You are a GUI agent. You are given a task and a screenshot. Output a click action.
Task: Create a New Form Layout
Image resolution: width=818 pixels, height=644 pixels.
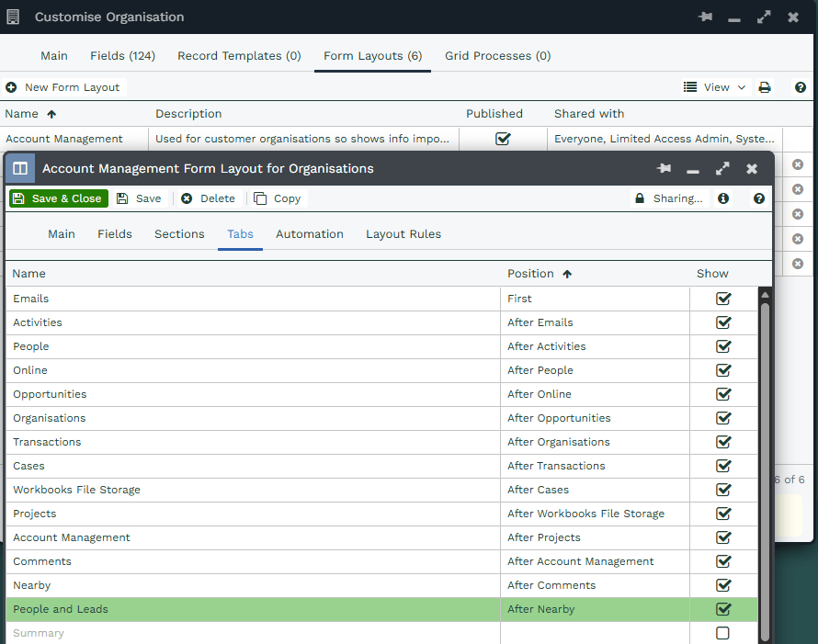(63, 87)
